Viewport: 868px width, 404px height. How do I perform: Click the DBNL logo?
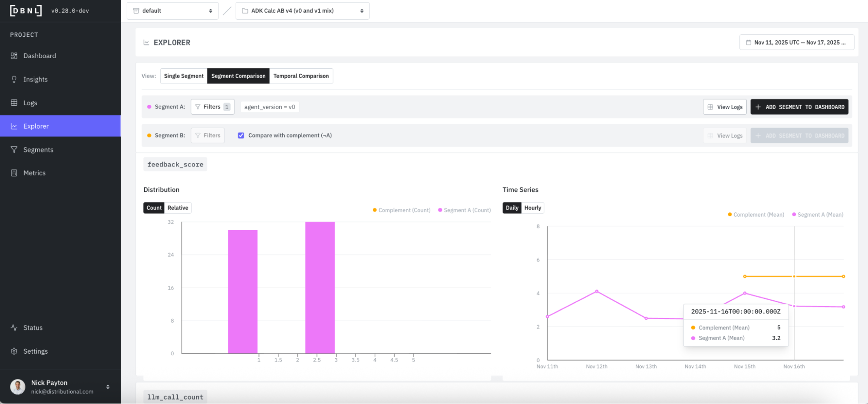point(26,10)
